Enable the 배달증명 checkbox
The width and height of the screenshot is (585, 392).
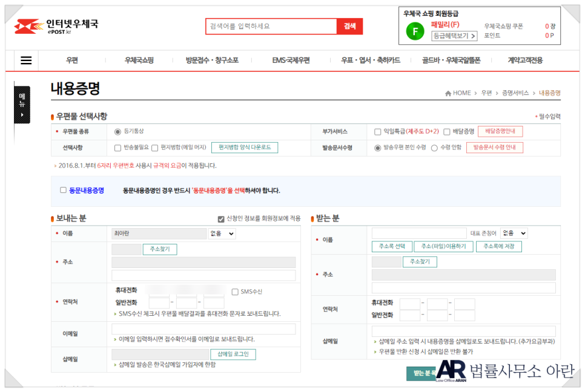tap(447, 132)
